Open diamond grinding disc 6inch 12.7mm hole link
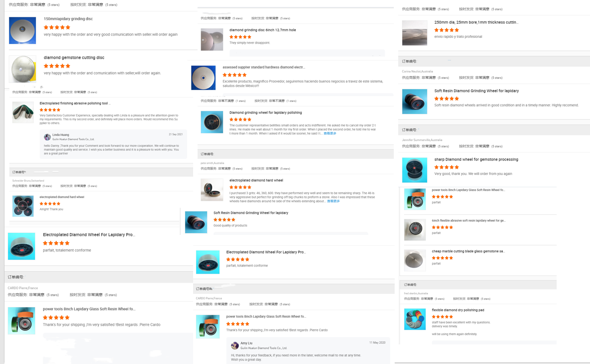Screen dimensions: 590x364 [x=263, y=30]
